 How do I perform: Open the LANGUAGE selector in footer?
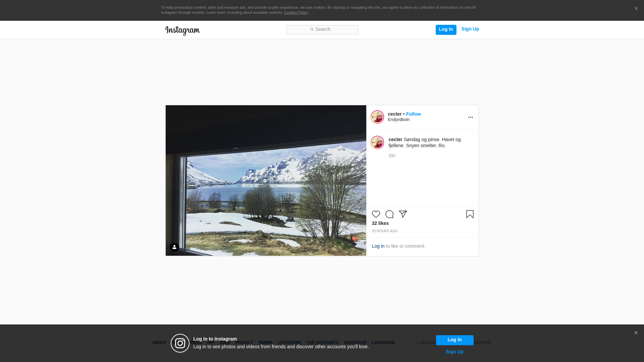click(x=383, y=343)
